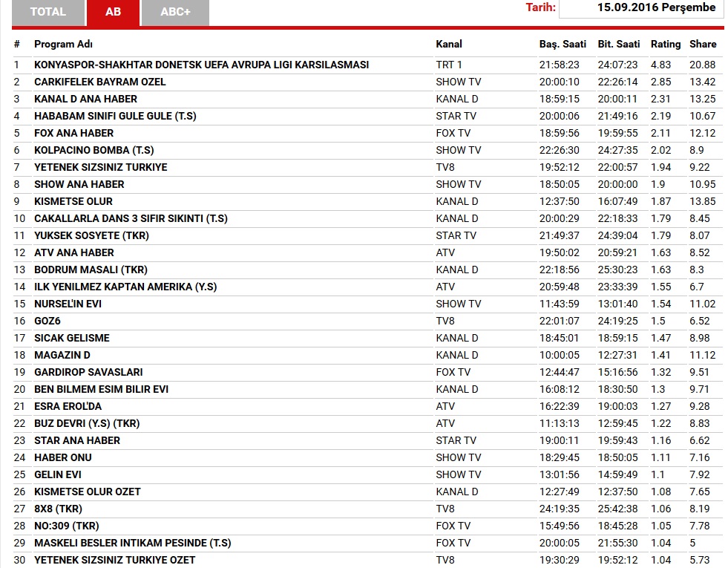
Task: Click the Yuksek Sosyete (TKR) program name
Action: 91,235
